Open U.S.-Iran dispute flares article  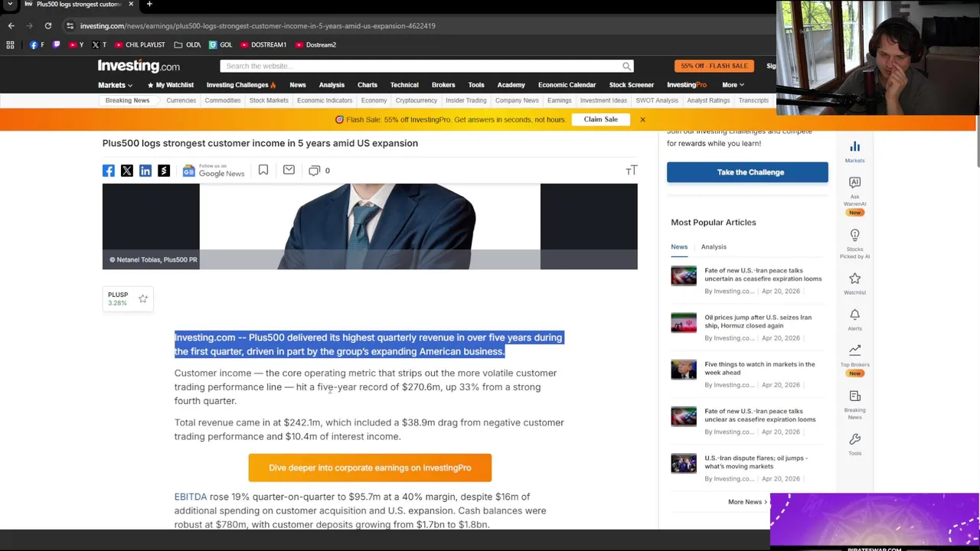point(756,462)
